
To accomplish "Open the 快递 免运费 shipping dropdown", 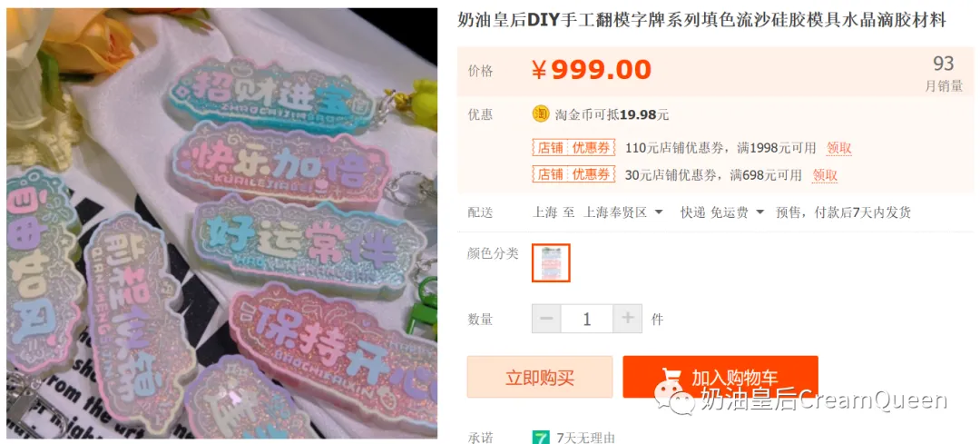I will coord(759,212).
